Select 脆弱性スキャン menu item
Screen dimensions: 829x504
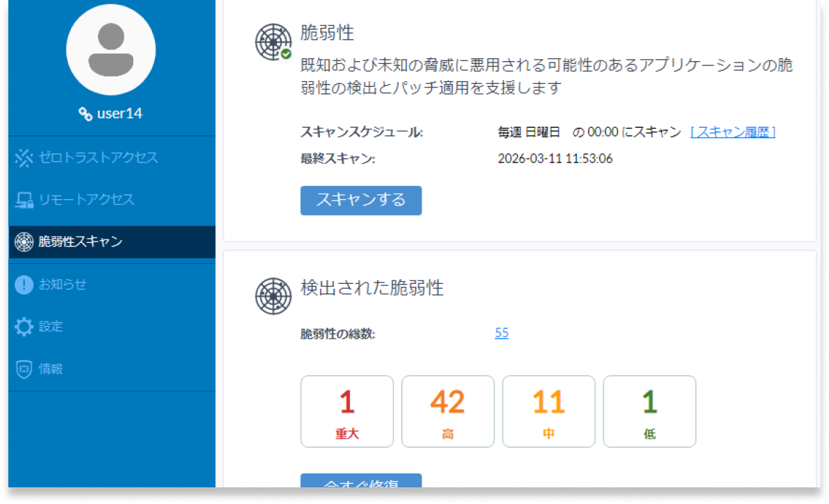pos(112,242)
